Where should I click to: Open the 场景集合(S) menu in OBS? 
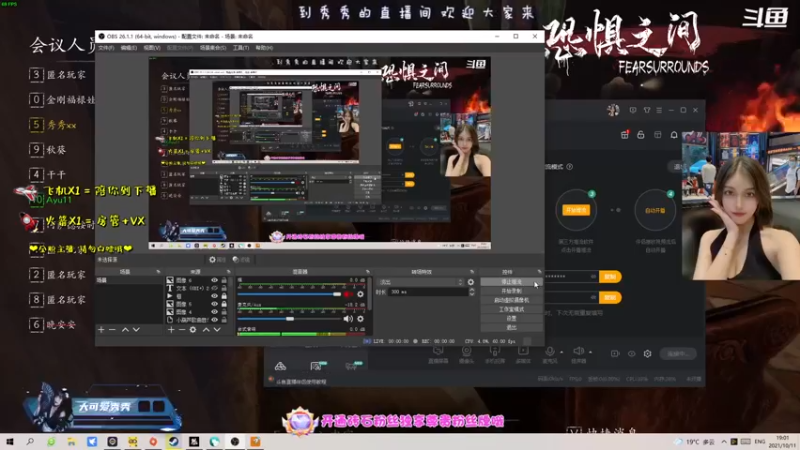(213, 48)
